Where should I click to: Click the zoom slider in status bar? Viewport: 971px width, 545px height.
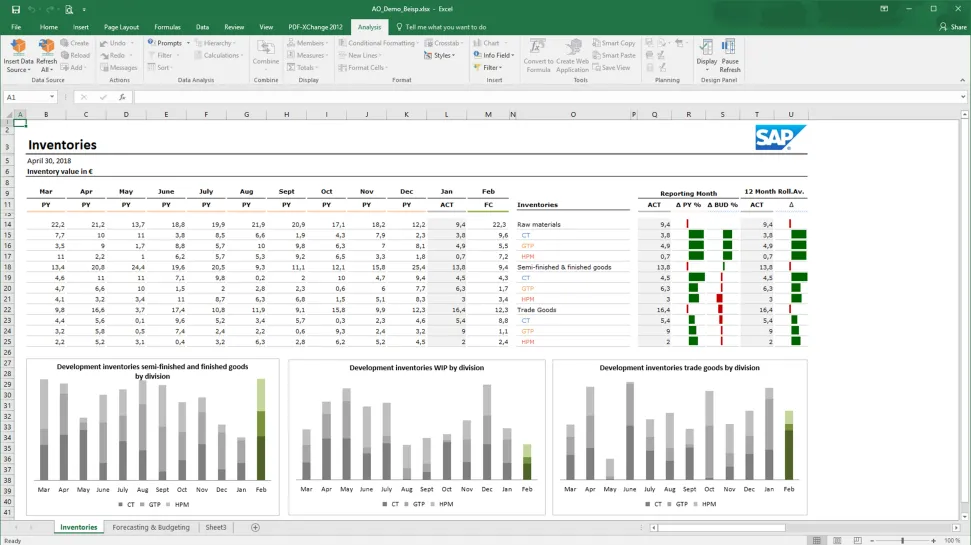[x=902, y=540]
